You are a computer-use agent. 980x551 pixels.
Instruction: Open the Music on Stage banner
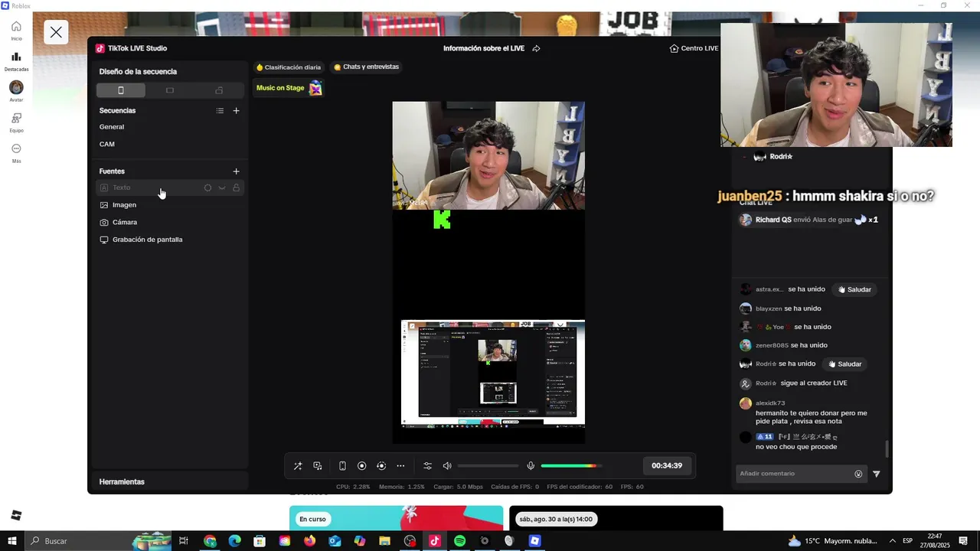pos(289,88)
